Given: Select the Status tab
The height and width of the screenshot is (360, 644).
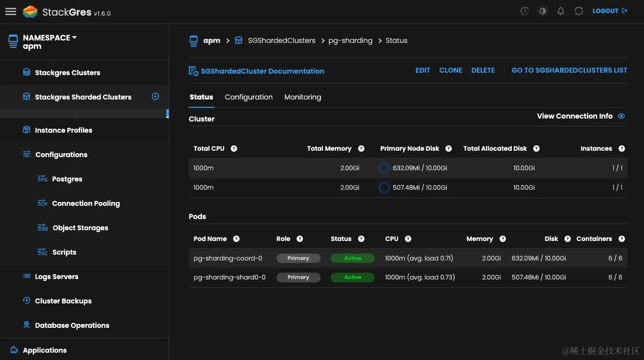Looking at the screenshot, I should pos(201,97).
